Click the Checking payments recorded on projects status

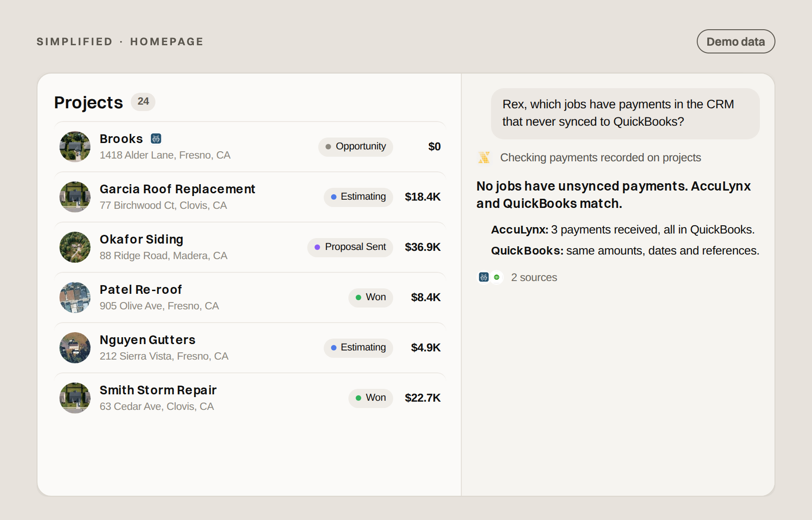[600, 158]
